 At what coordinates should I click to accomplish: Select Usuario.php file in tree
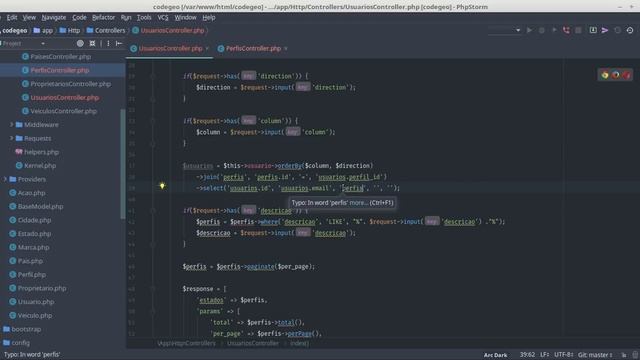(36, 302)
